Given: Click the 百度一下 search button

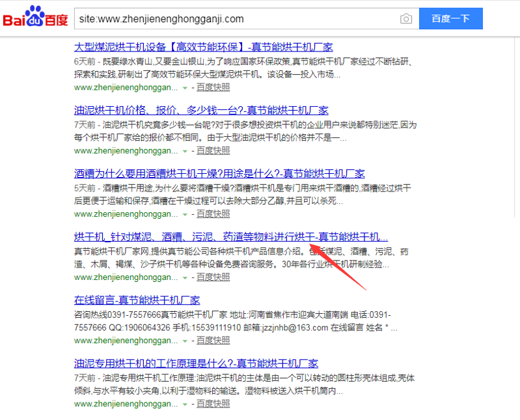Looking at the screenshot, I should 451,19.
